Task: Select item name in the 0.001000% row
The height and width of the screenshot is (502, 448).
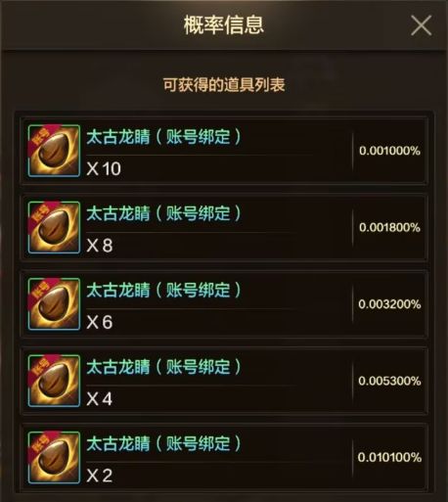Action: (164, 137)
